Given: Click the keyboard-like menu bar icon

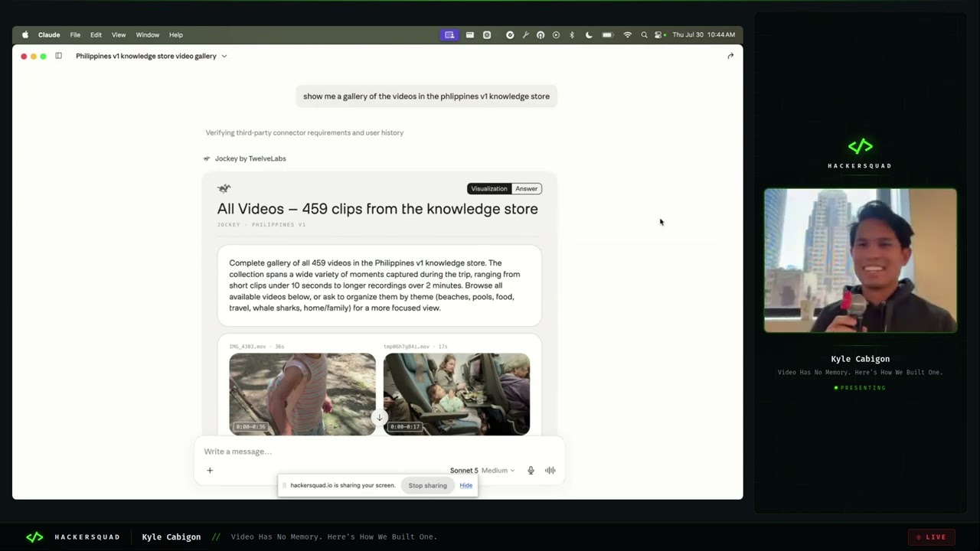Looking at the screenshot, I should click(470, 34).
